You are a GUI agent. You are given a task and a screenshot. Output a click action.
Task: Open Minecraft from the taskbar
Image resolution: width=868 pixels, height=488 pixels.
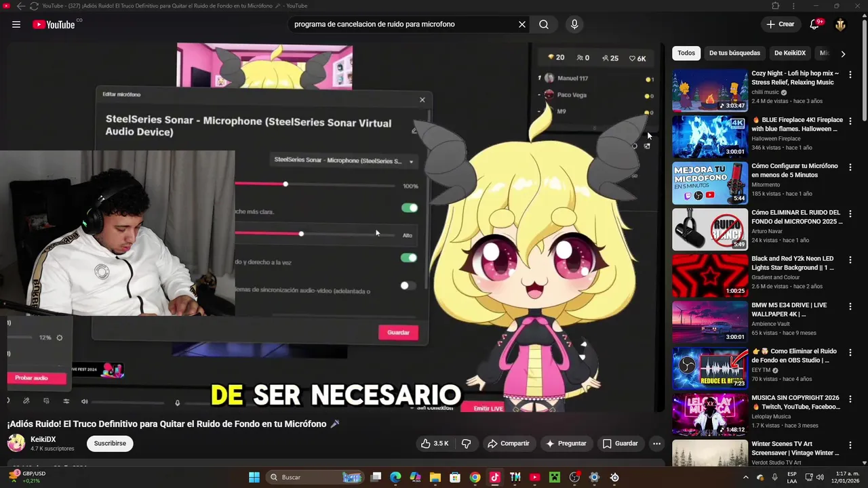pyautogui.click(x=555, y=477)
